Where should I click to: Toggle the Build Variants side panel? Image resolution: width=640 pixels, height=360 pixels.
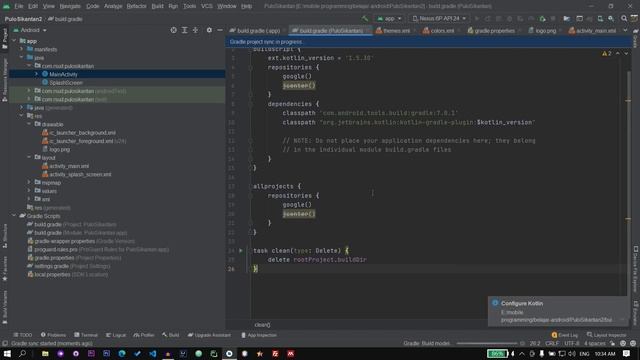point(4,307)
